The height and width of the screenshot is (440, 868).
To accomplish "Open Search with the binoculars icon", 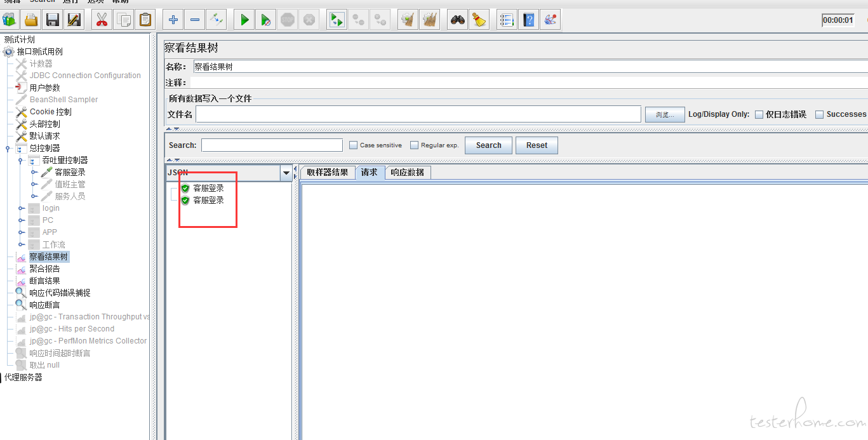I will [x=457, y=20].
